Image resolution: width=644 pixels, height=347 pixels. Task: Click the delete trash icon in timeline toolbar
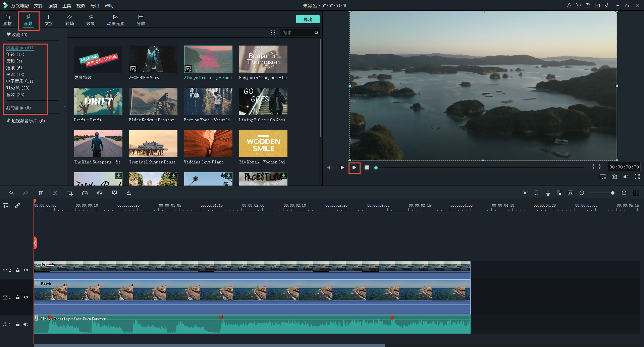click(x=41, y=193)
